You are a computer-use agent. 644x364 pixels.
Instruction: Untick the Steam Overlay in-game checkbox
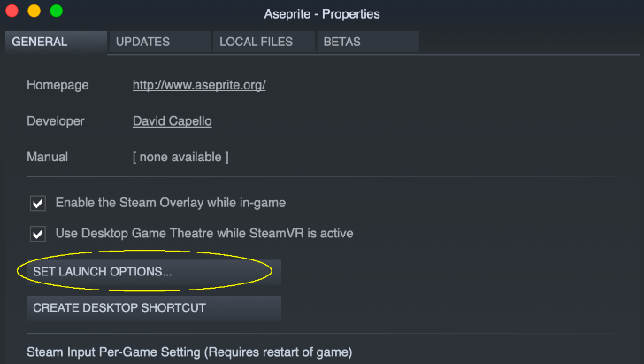click(38, 203)
